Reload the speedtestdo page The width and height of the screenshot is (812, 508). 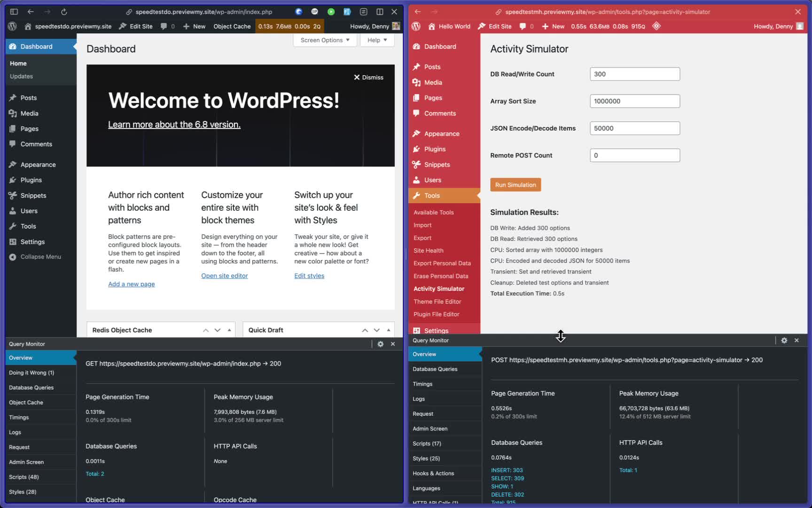[x=64, y=12]
